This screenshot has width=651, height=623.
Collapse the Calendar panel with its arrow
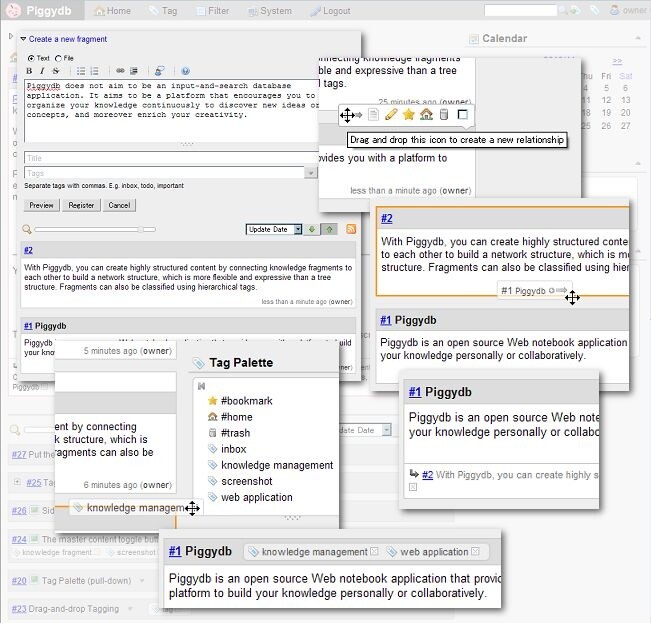click(638, 38)
